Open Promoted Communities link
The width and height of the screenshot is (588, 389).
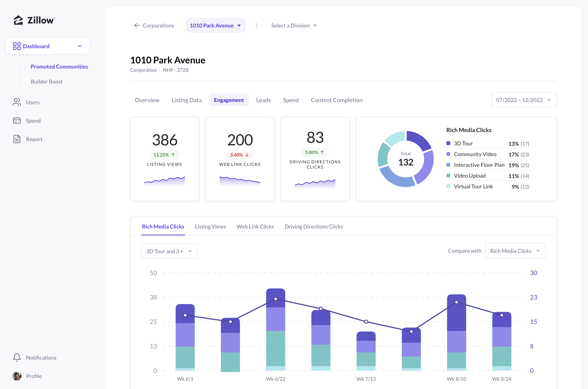click(x=59, y=66)
